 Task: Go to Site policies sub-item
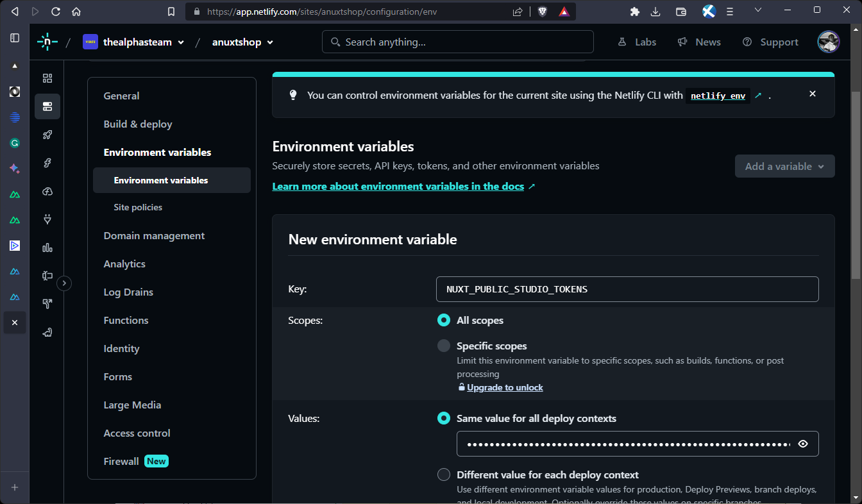pos(138,207)
